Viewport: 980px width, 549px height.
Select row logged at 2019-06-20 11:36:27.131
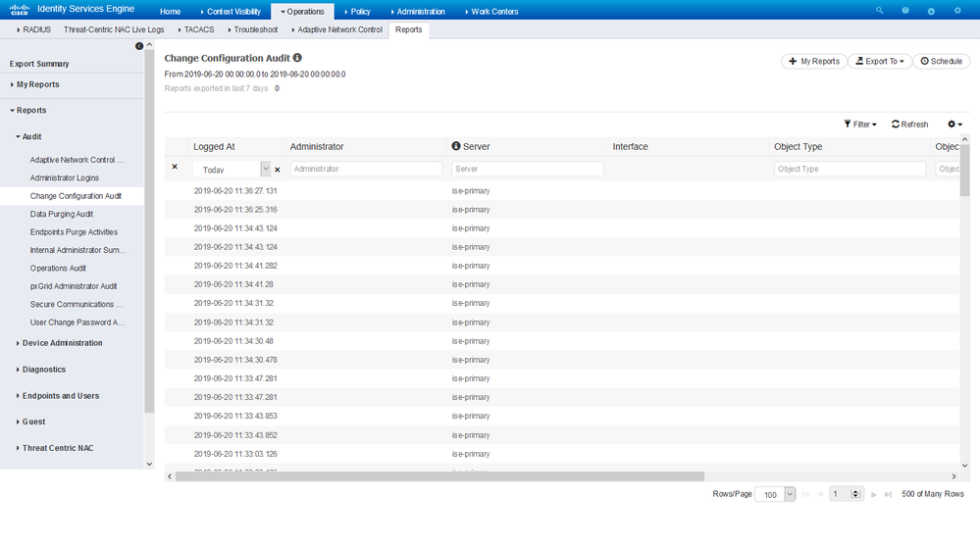click(562, 191)
